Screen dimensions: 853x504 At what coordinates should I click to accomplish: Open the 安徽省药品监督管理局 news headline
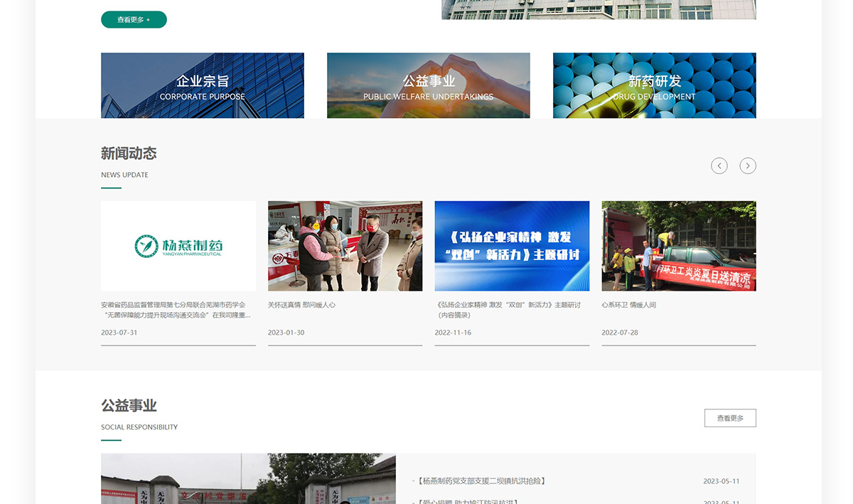(x=176, y=310)
